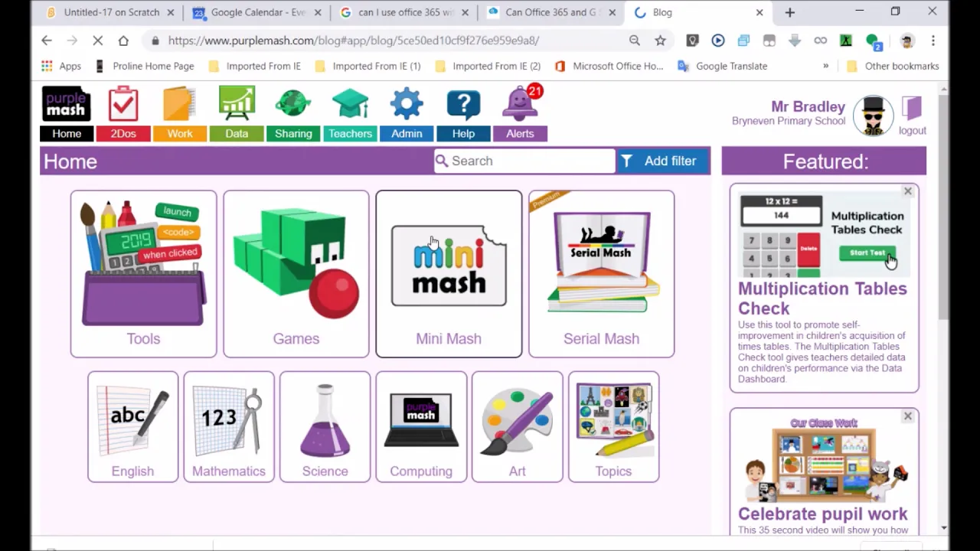Open the Multiplication Tables Check heading link
The height and width of the screenshot is (551, 980).
pyautogui.click(x=822, y=298)
